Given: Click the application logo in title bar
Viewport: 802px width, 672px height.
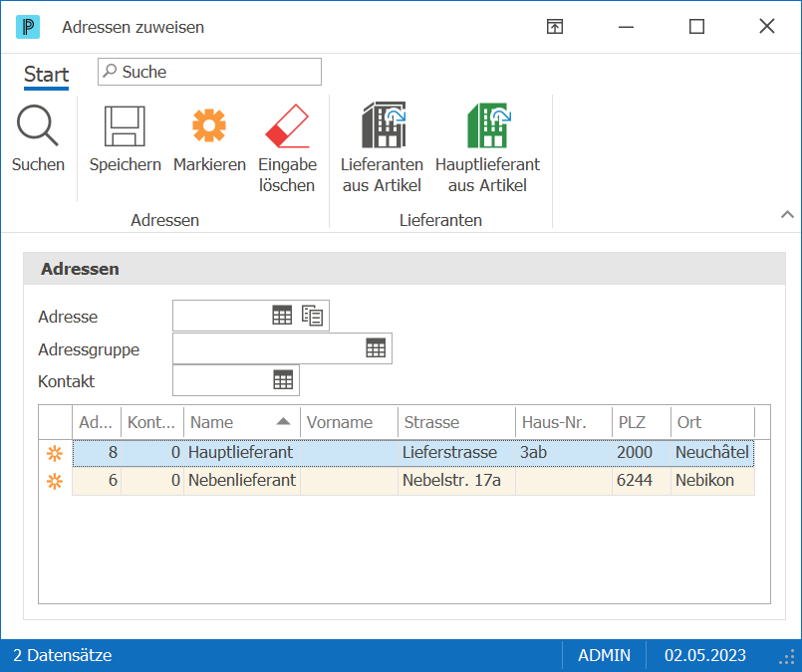Looking at the screenshot, I should [28, 27].
